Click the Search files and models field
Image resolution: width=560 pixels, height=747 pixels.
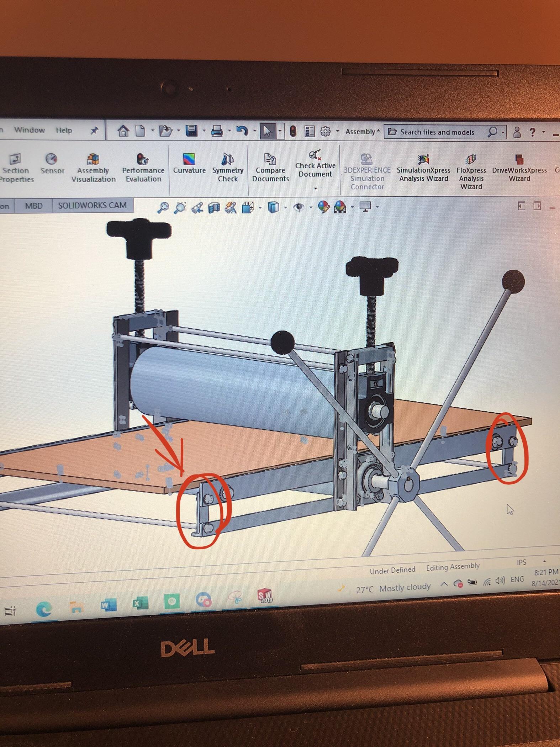tap(437, 132)
